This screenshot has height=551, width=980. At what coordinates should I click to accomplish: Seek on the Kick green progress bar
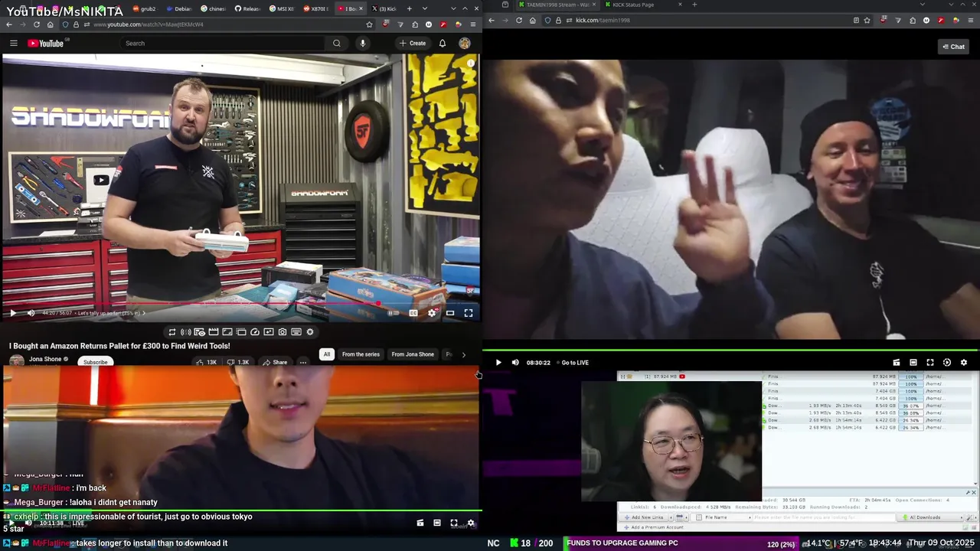(x=731, y=350)
